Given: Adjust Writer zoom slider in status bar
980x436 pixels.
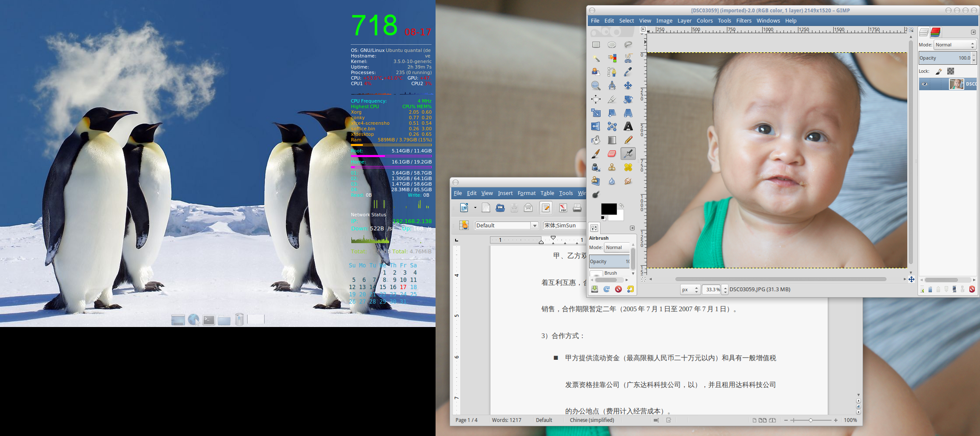Looking at the screenshot, I should (x=811, y=420).
